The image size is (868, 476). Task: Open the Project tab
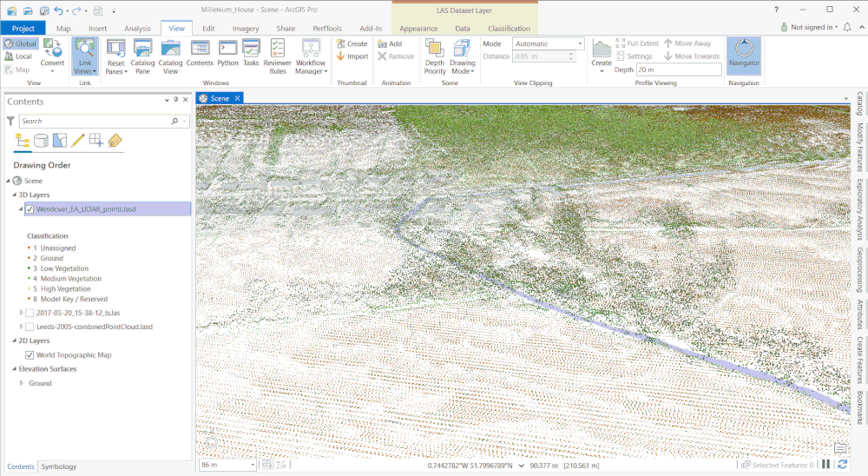pyautogui.click(x=23, y=29)
